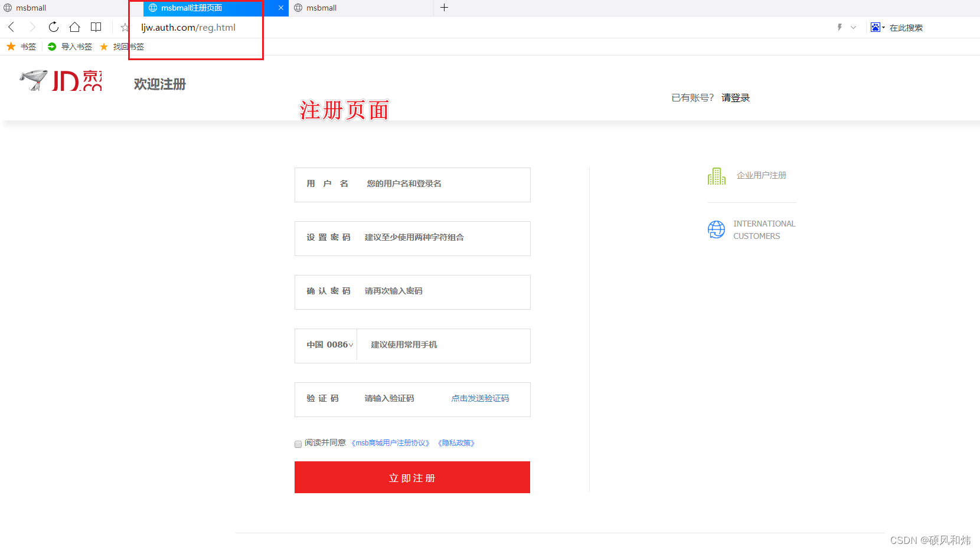
Task: Reload the current registration page
Action: (53, 27)
